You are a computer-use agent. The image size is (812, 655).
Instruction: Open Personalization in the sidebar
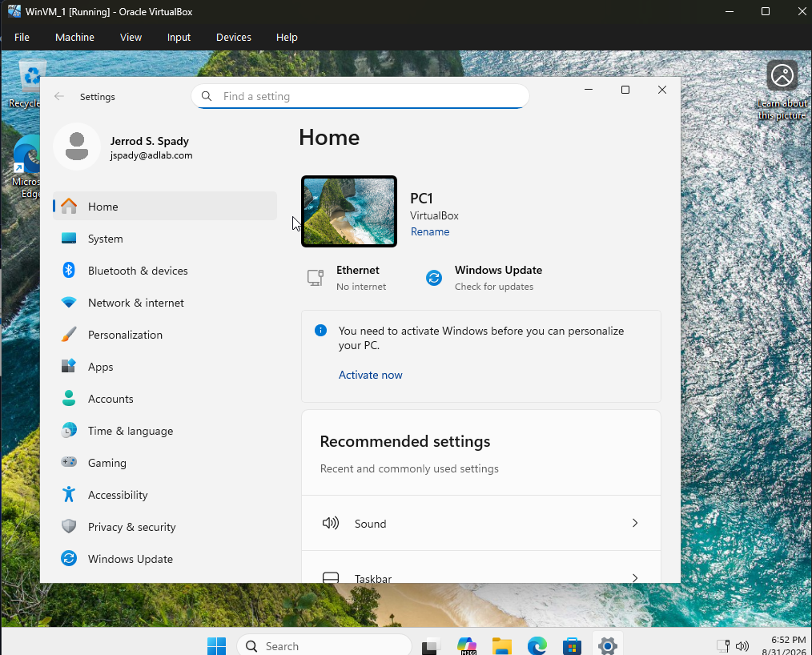(165, 335)
